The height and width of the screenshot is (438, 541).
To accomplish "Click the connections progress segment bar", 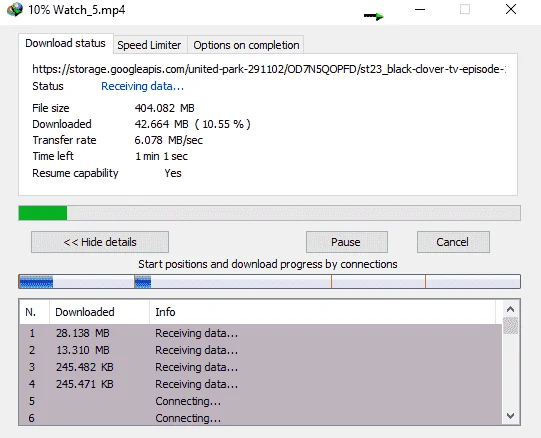I will tap(269, 282).
